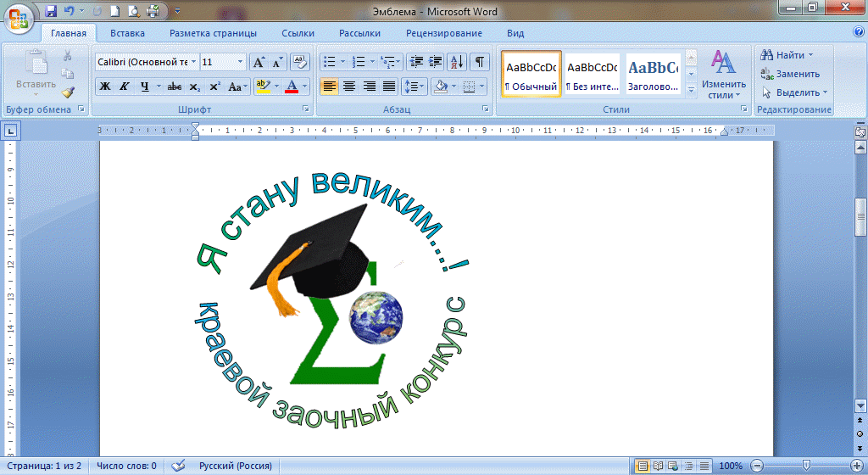
Task: Decrease the paragraph indent
Action: pos(416,62)
